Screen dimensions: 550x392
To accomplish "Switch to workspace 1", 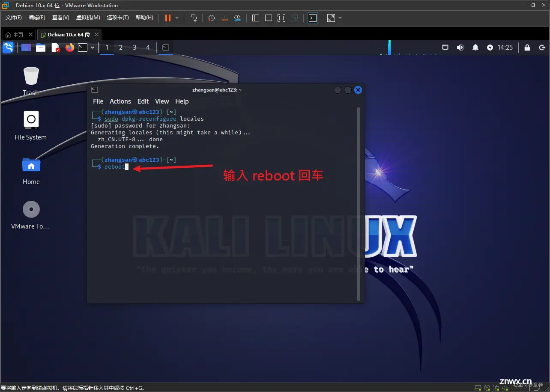I will [x=107, y=48].
